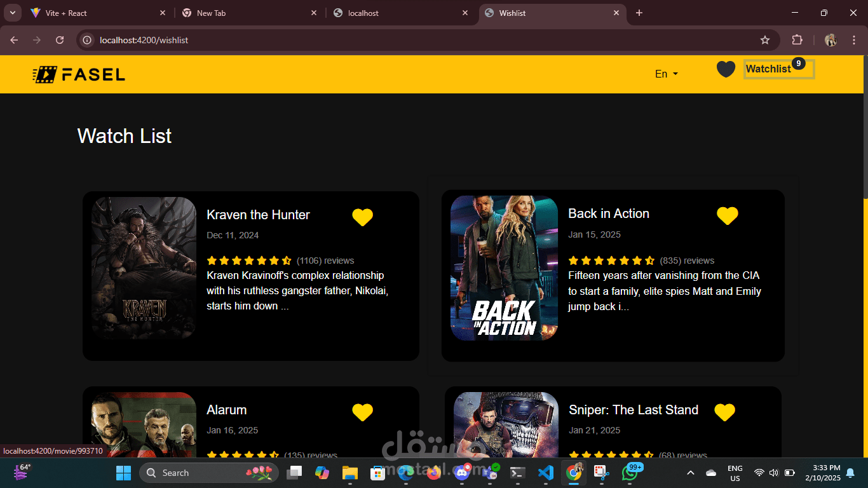Screen dimensions: 868x488
Task: Click the (835) reviews text
Action: [687, 261]
